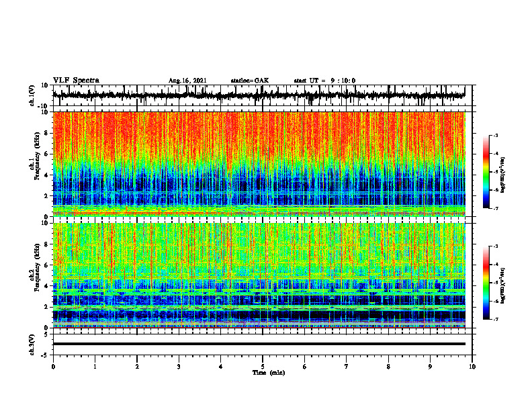The image size is (532, 411).
Task: Click the "ch.3(V)" axis label
Action: 32,345
